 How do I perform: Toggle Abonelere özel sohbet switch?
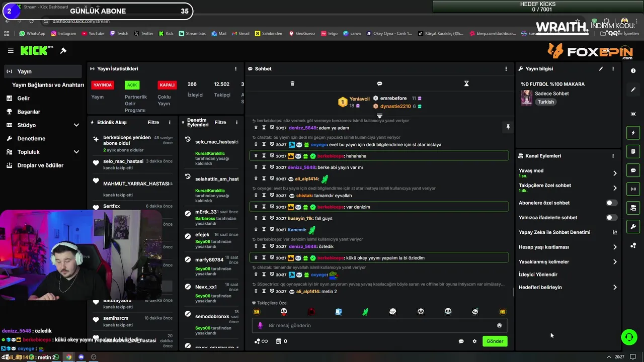611,203
